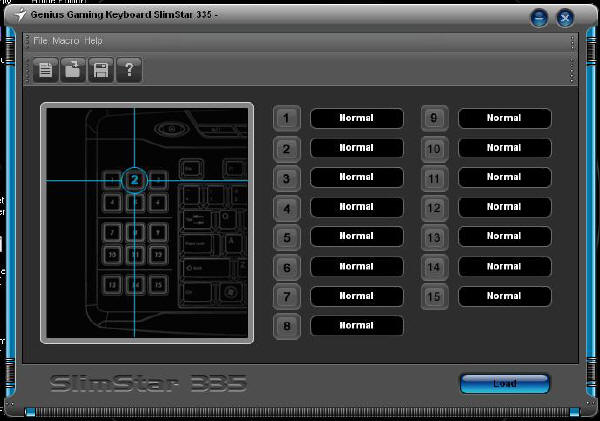Select macro key number 9 icon

434,119
